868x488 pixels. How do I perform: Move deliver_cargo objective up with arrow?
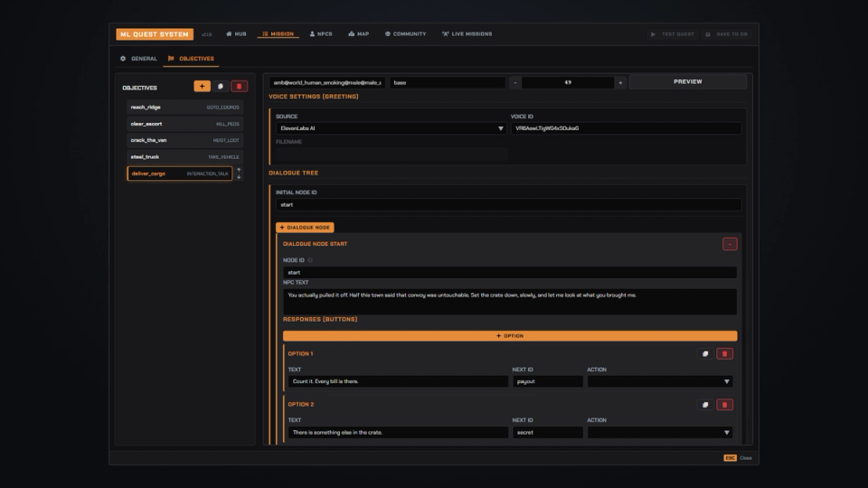click(x=239, y=170)
